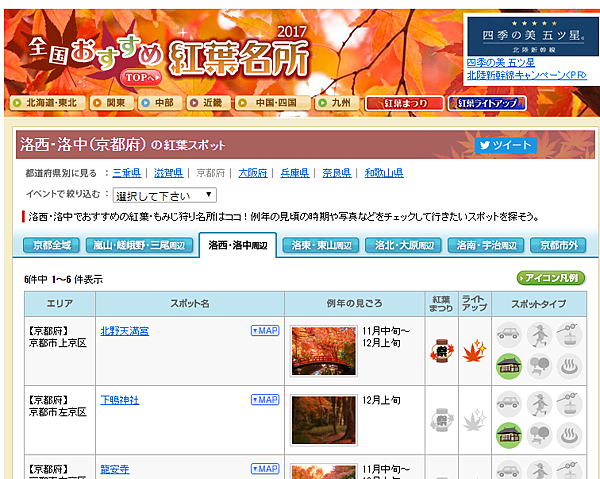Click スポットタイプ column header

539,304
